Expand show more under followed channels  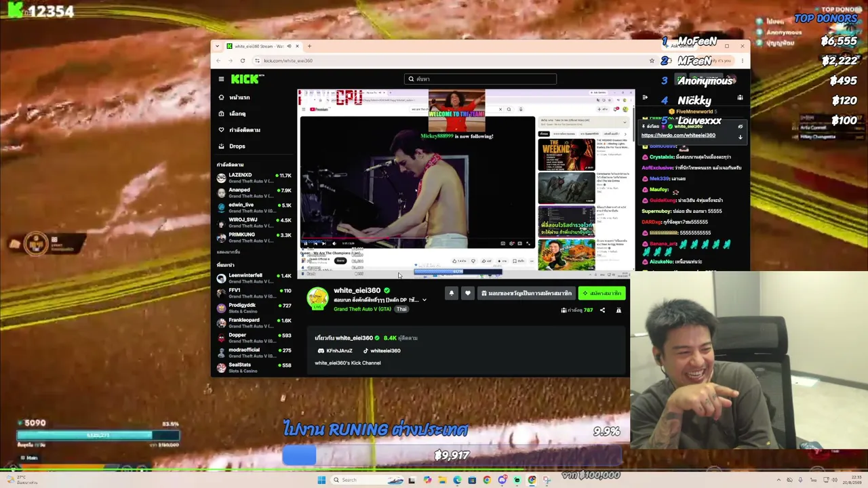[229, 252]
